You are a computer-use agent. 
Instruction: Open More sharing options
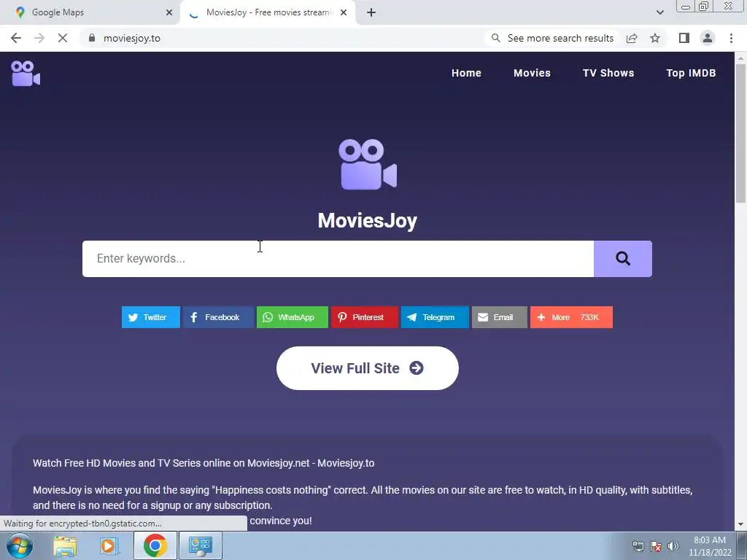[x=571, y=317]
